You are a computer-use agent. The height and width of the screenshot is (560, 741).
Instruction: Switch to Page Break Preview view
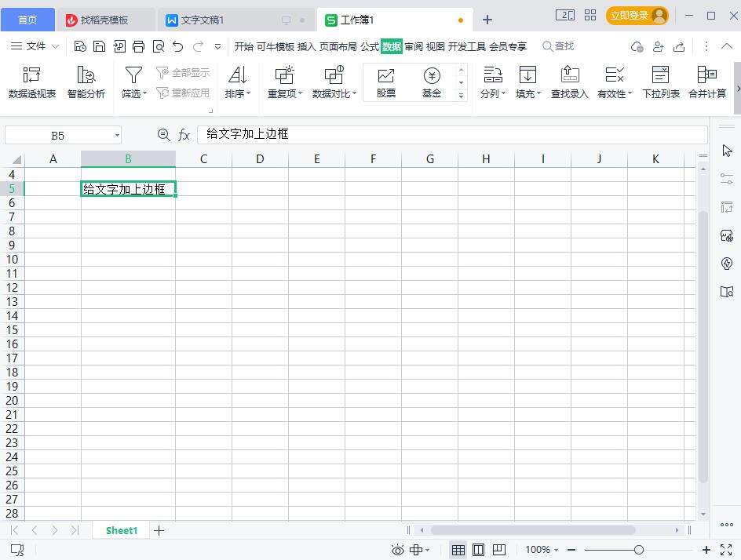499,550
